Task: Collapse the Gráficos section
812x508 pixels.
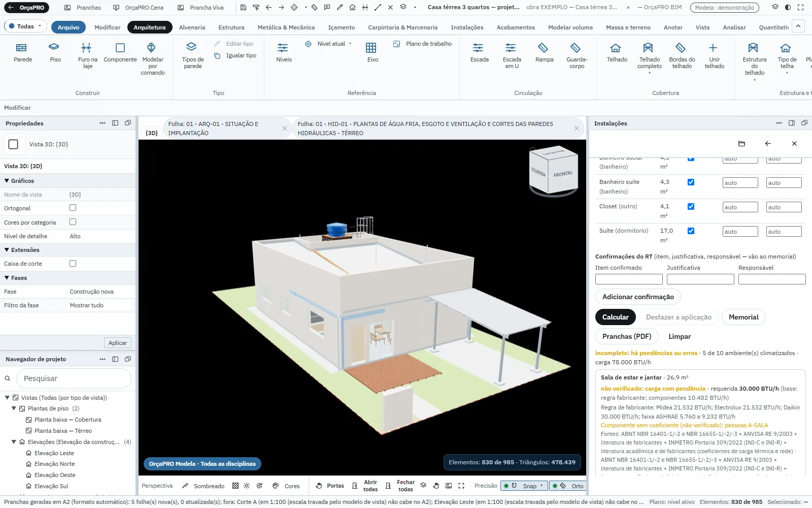Action: click(7, 181)
